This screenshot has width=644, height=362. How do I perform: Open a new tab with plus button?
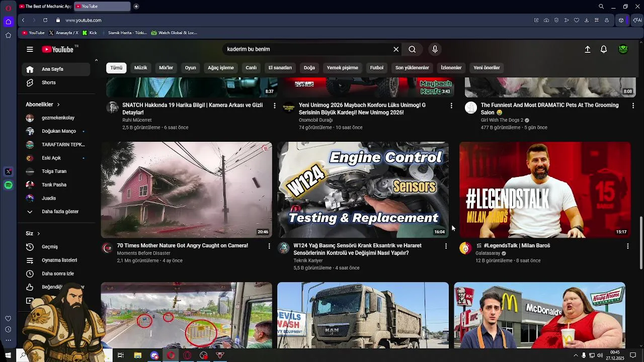click(x=136, y=7)
